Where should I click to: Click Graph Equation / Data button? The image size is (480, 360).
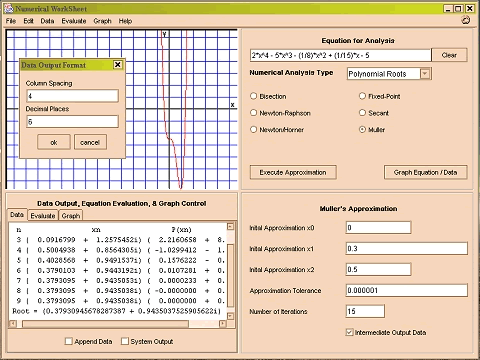(x=426, y=172)
